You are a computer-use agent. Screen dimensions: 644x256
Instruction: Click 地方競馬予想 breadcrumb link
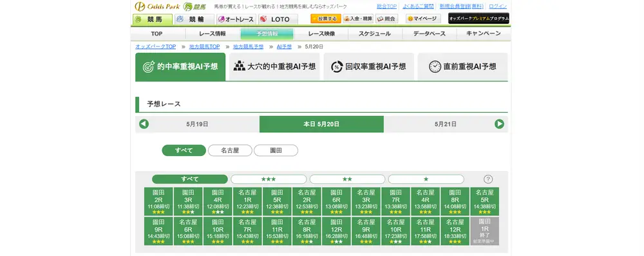click(x=248, y=47)
